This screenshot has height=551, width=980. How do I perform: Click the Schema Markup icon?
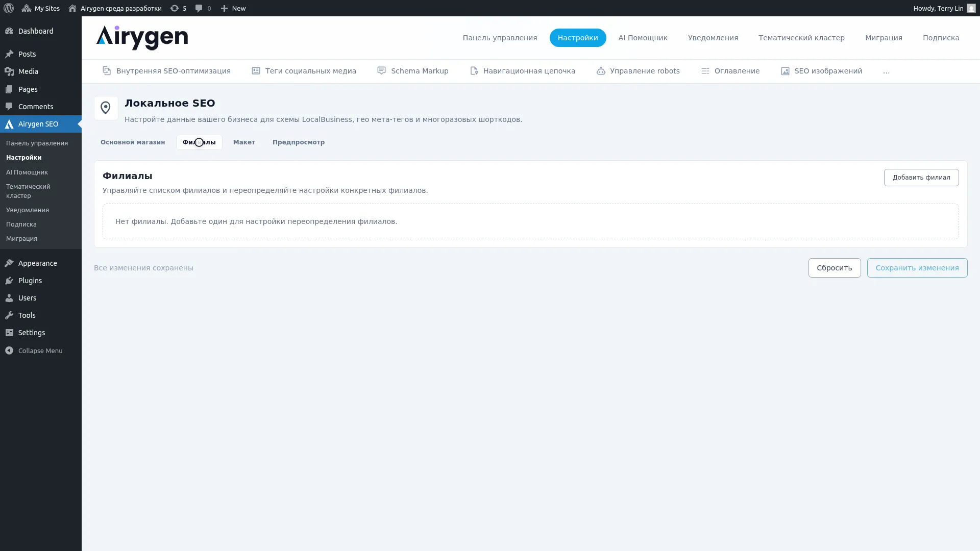click(x=381, y=71)
